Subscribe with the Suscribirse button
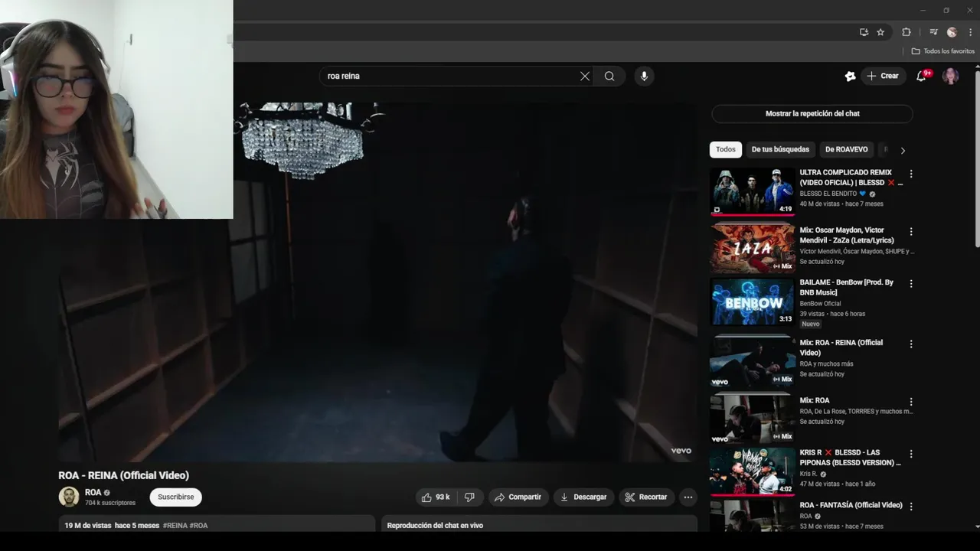The height and width of the screenshot is (551, 980). point(176,497)
